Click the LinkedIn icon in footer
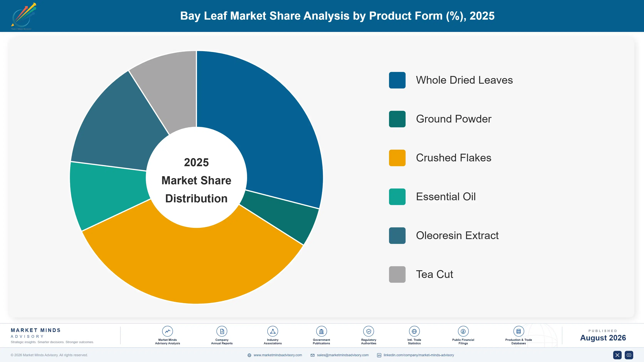The width and height of the screenshot is (644, 362). pos(379,355)
